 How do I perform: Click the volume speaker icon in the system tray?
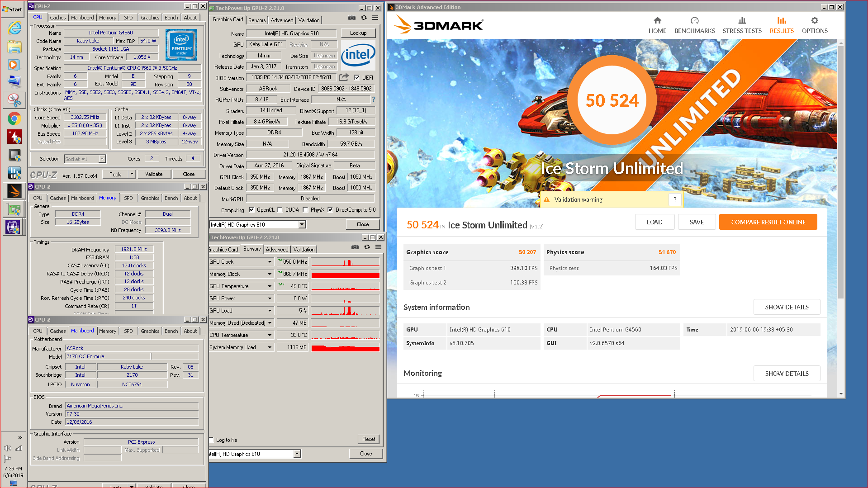pyautogui.click(x=7, y=448)
